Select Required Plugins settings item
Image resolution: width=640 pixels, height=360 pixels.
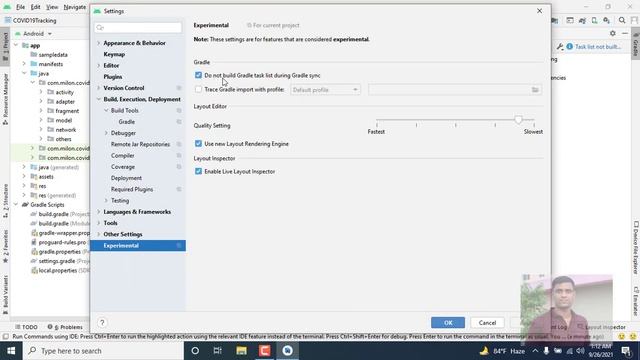click(132, 189)
